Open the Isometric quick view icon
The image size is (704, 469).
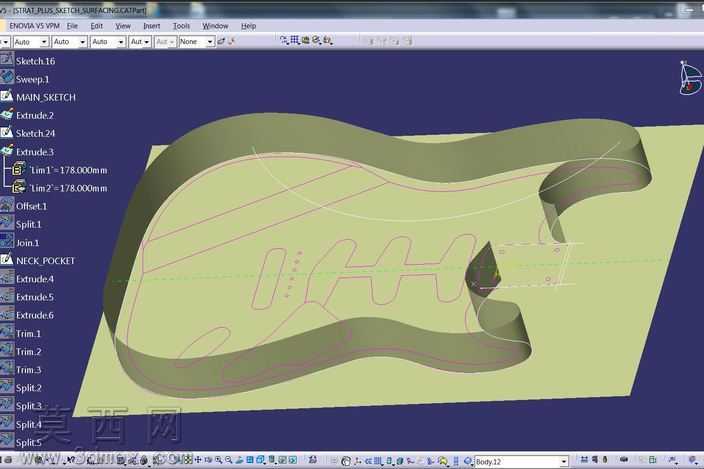[260, 460]
